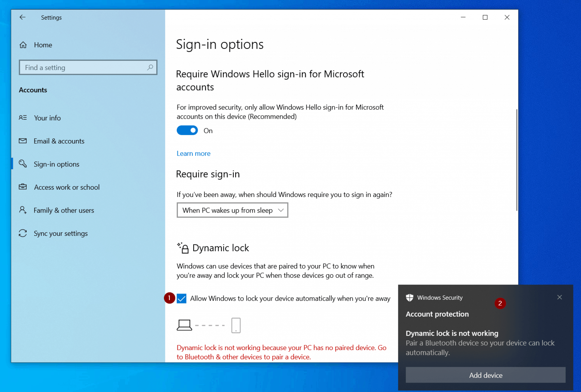Disable Windows Hello sign-in for Microsoft accounts

tap(187, 130)
